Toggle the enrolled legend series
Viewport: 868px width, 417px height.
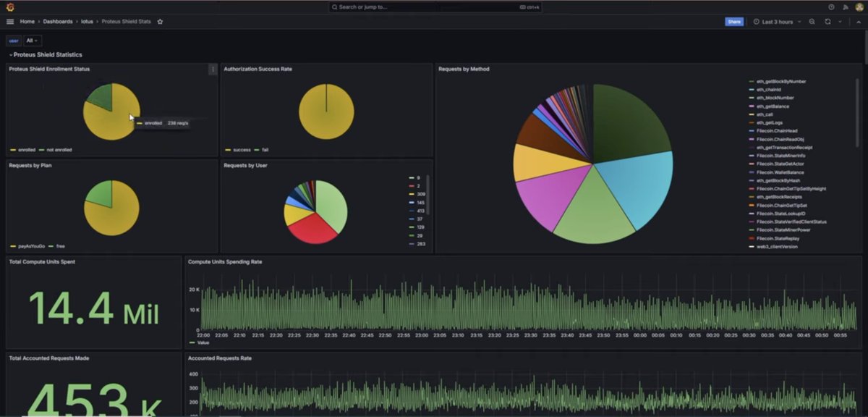coord(26,150)
